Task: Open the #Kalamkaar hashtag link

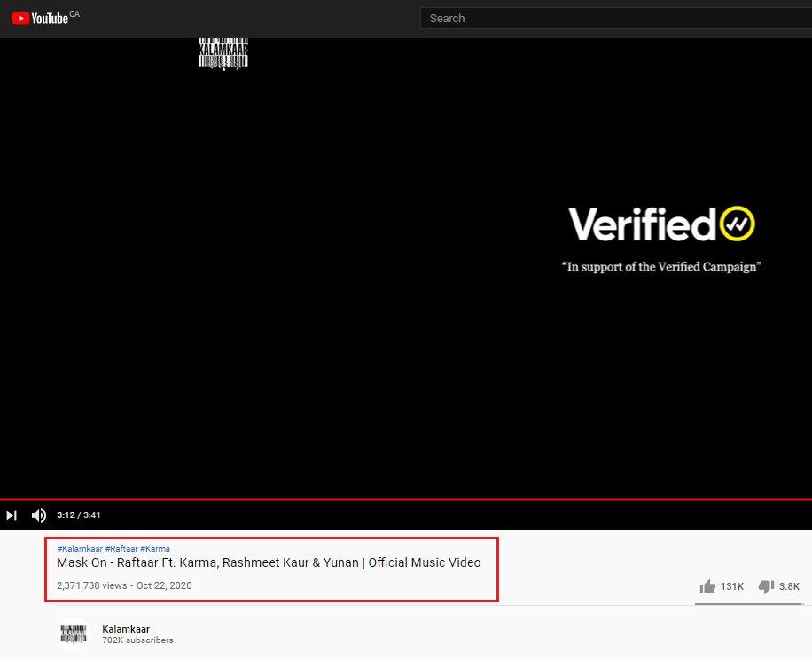Action: [80, 548]
